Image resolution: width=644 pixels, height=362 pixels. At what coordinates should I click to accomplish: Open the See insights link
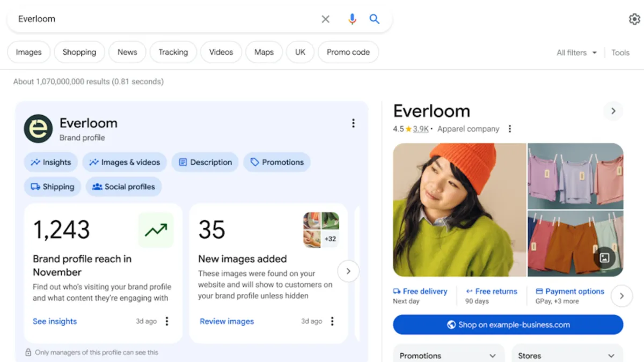tap(54, 321)
